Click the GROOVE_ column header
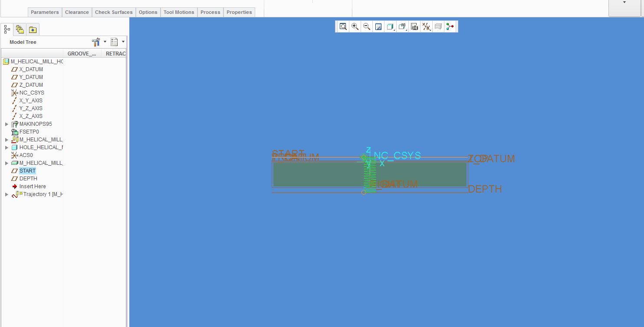Image resolution: width=644 pixels, height=327 pixels. tap(82, 54)
